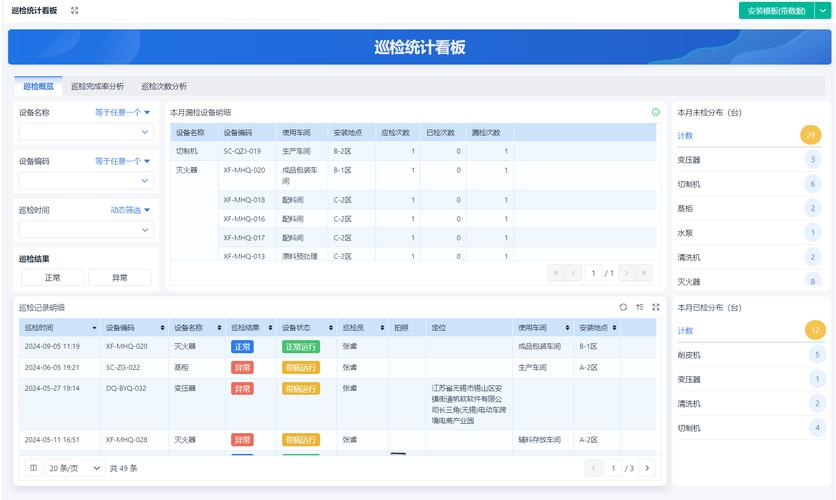Click the sort settings icon in 巡检记录明细 header
This screenshot has height=500, width=836.
pos(639,307)
